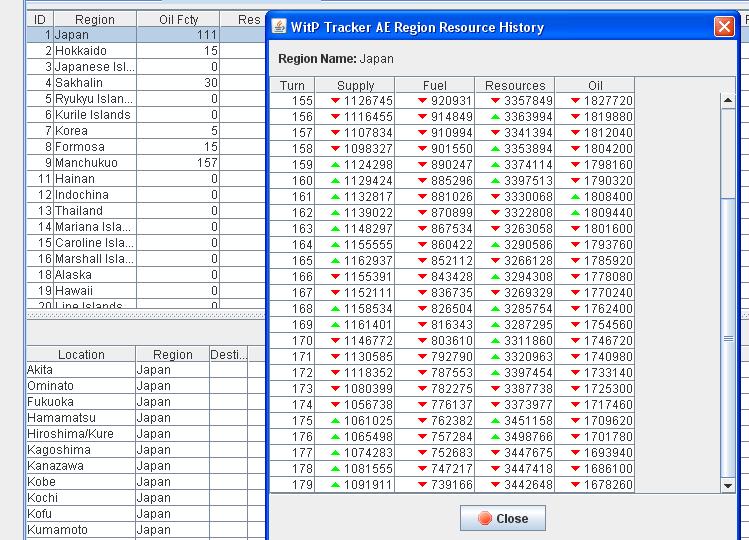Select the Kobe location row
Image resolution: width=749 pixels, height=540 pixels.
click(146, 482)
